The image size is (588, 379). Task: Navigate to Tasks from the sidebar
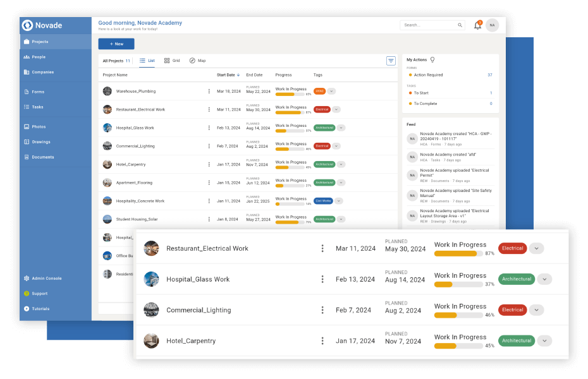click(38, 107)
